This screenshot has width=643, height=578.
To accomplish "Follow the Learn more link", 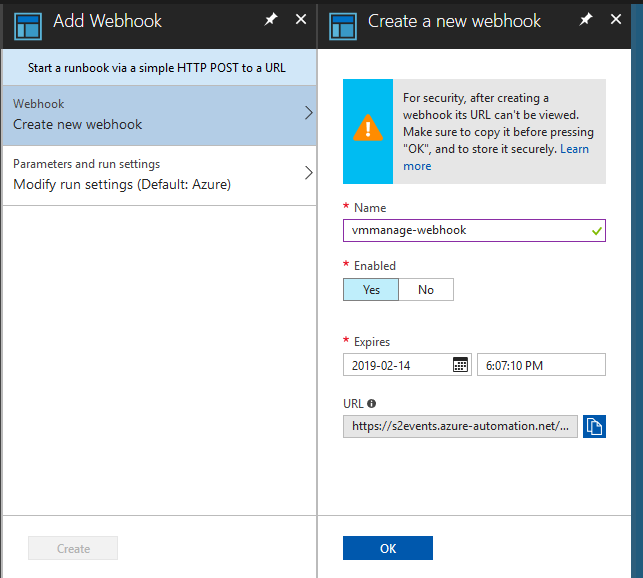I will 575,149.
